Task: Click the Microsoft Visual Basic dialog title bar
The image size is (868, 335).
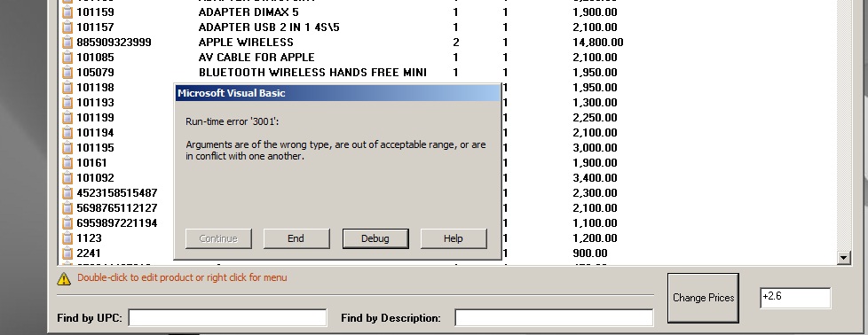Action: coord(337,93)
